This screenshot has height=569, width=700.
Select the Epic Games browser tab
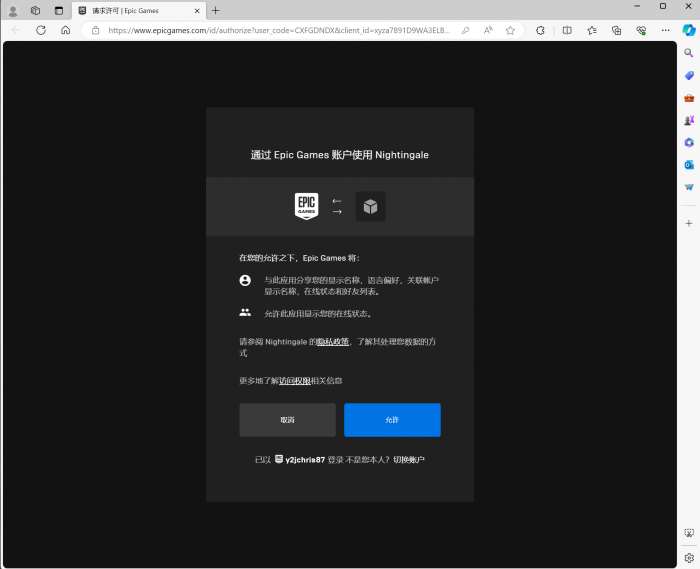point(139,11)
